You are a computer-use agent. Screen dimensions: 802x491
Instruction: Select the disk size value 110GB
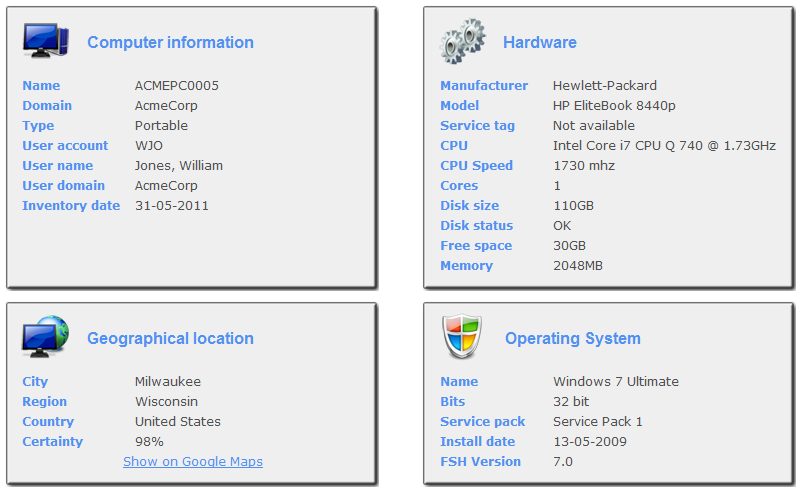[573, 206]
